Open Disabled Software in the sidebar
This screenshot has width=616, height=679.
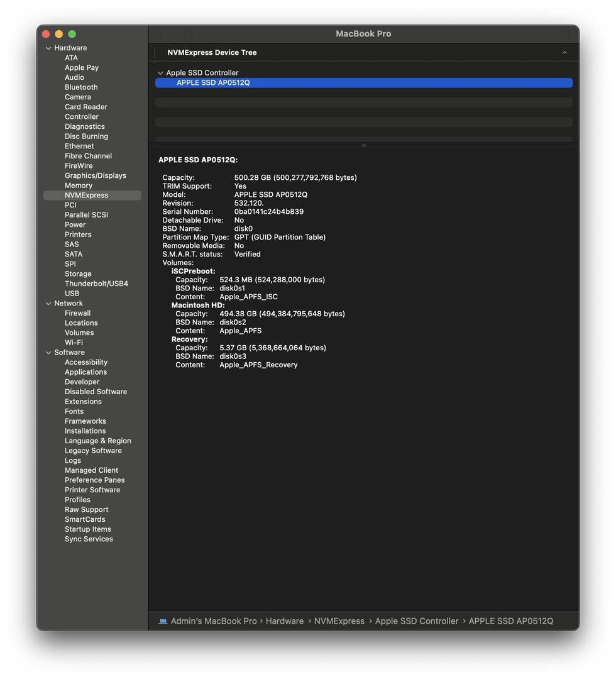96,392
